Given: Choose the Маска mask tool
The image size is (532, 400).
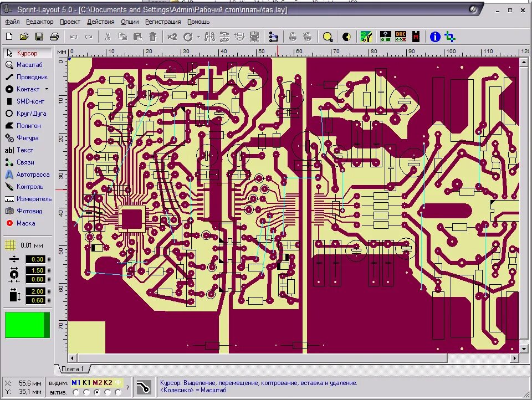Looking at the screenshot, I should tap(28, 223).
